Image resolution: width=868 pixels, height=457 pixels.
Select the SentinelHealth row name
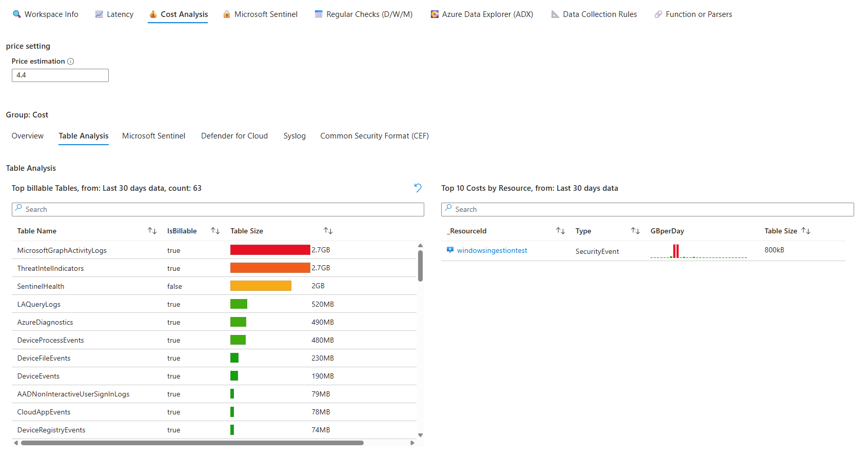click(41, 287)
